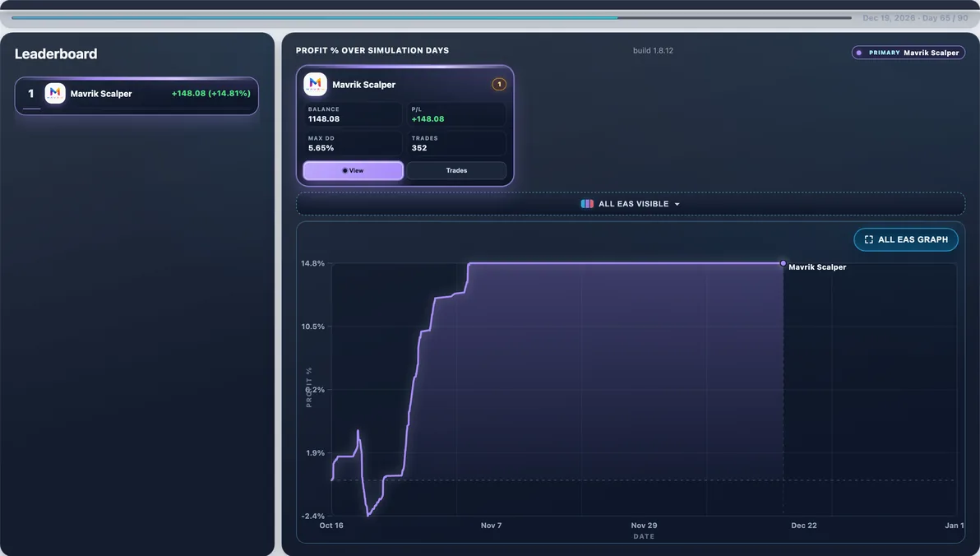The height and width of the screenshot is (556, 980).
Task: Click the MAX DD 5.65% value
Action: click(x=321, y=148)
